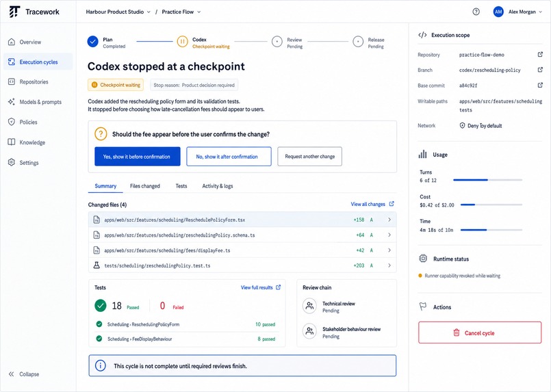Click the Time 4m 18s progress bar
Image resolution: width=551 pixels, height=392 pixels.
click(x=491, y=230)
